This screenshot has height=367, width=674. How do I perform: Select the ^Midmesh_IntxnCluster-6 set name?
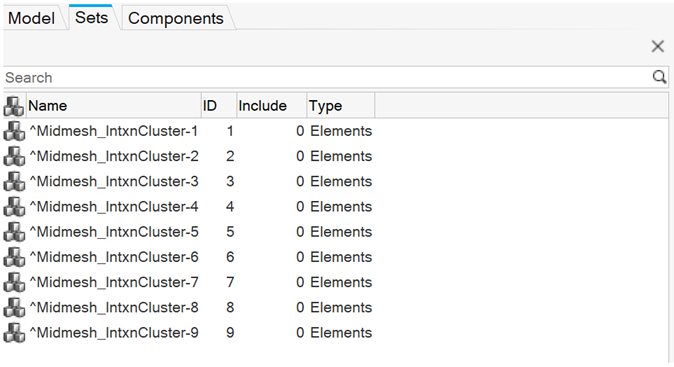click(x=114, y=257)
